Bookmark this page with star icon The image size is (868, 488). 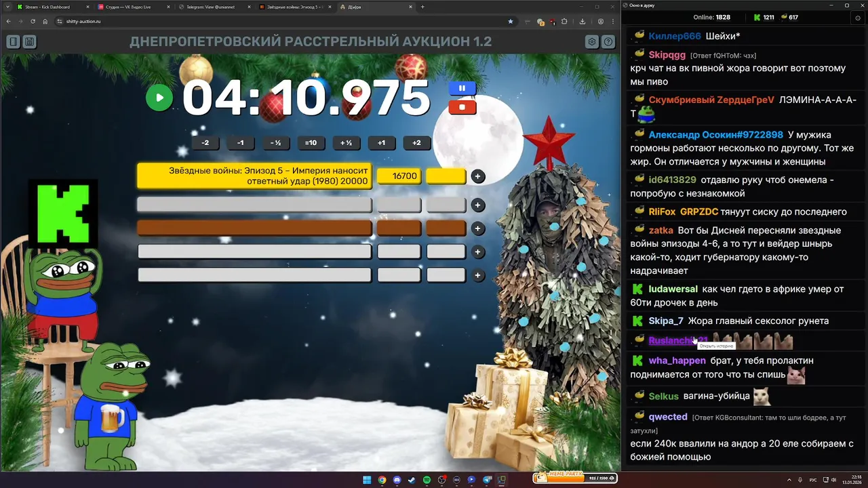tap(511, 21)
